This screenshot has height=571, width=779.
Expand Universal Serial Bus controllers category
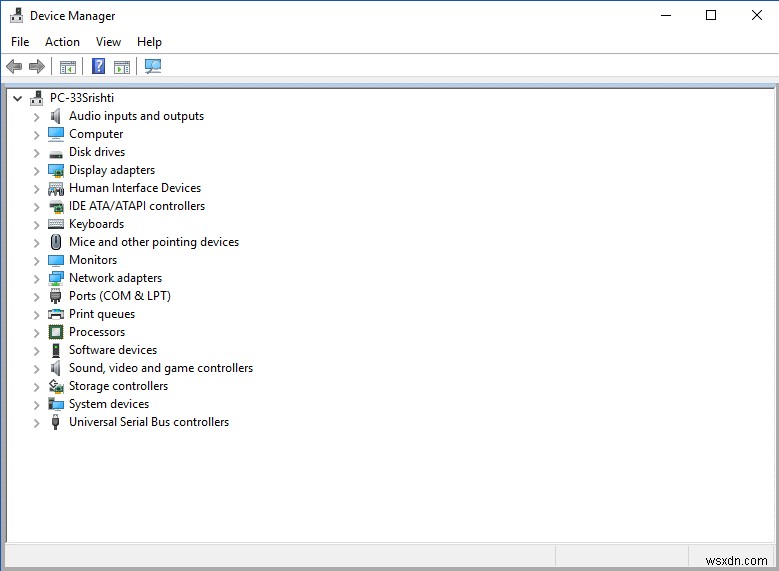click(x=36, y=423)
